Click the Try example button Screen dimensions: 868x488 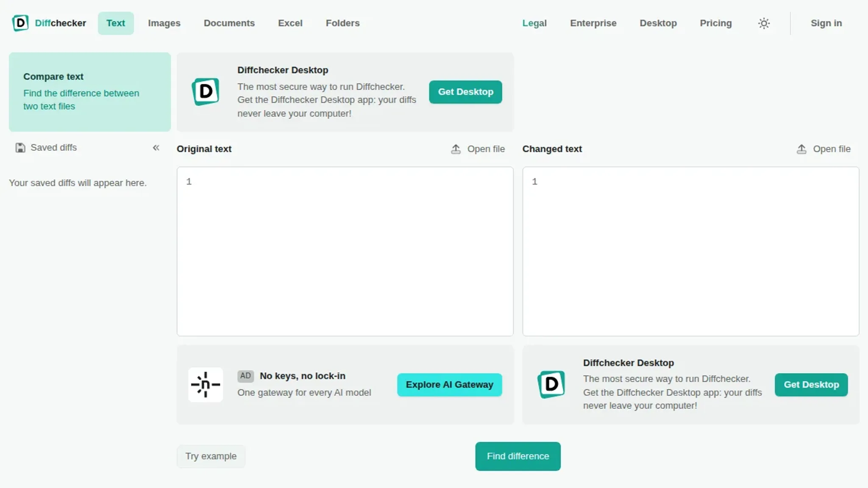pyautogui.click(x=211, y=456)
